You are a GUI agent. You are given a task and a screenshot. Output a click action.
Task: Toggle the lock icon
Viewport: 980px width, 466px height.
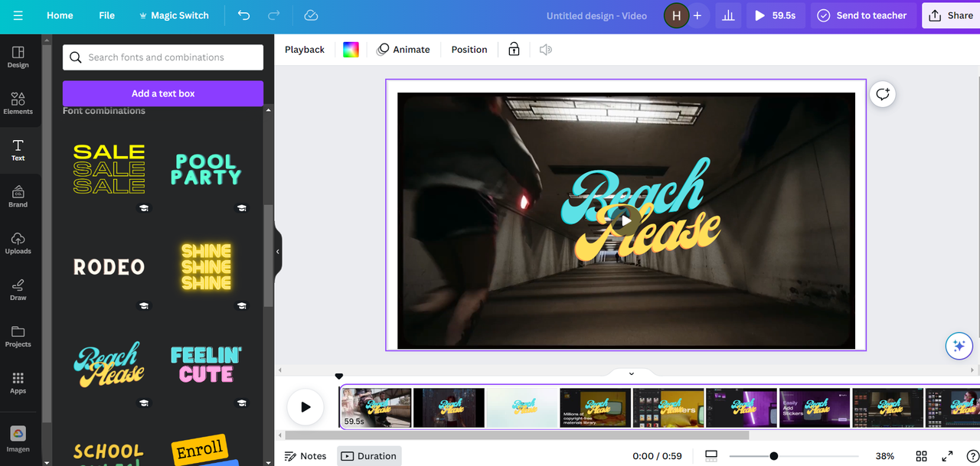[x=514, y=50]
